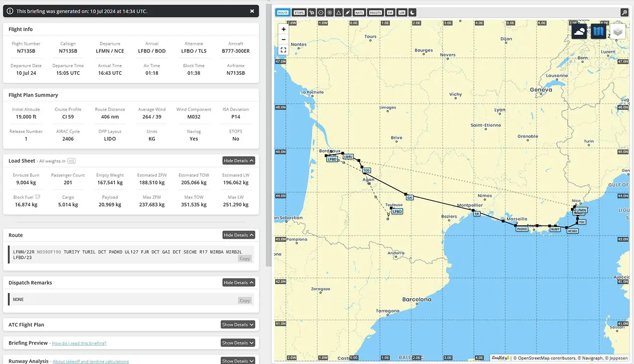Toggle the hexagon VOR navaid layer
Viewport: 634px width, 364px height.
point(321,12)
